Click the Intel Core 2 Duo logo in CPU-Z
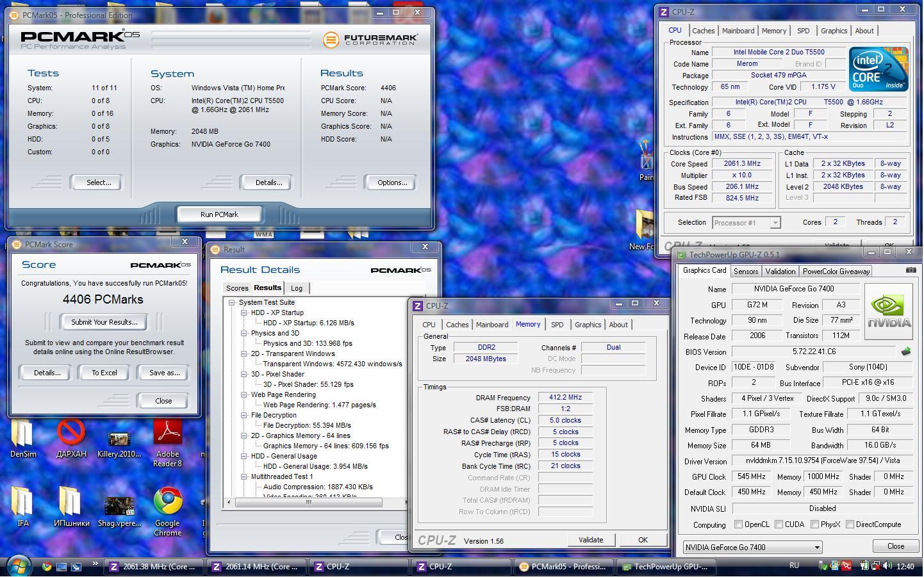924x577 pixels. click(879, 69)
